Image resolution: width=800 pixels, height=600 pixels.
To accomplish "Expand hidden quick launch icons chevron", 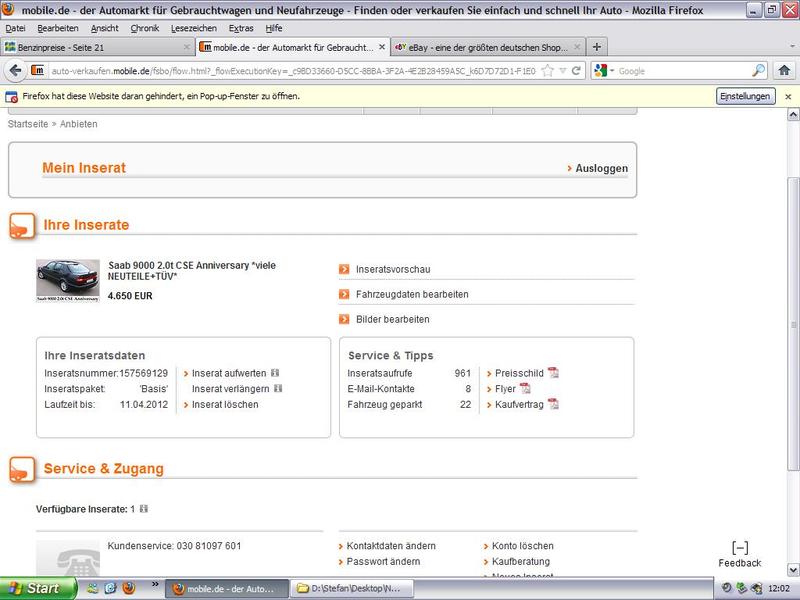I will [x=155, y=584].
